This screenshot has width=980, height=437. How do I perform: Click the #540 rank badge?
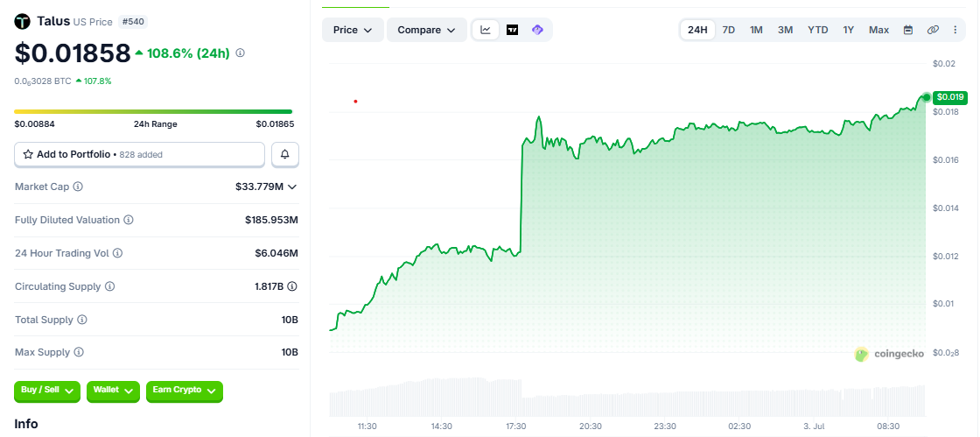pyautogui.click(x=132, y=22)
